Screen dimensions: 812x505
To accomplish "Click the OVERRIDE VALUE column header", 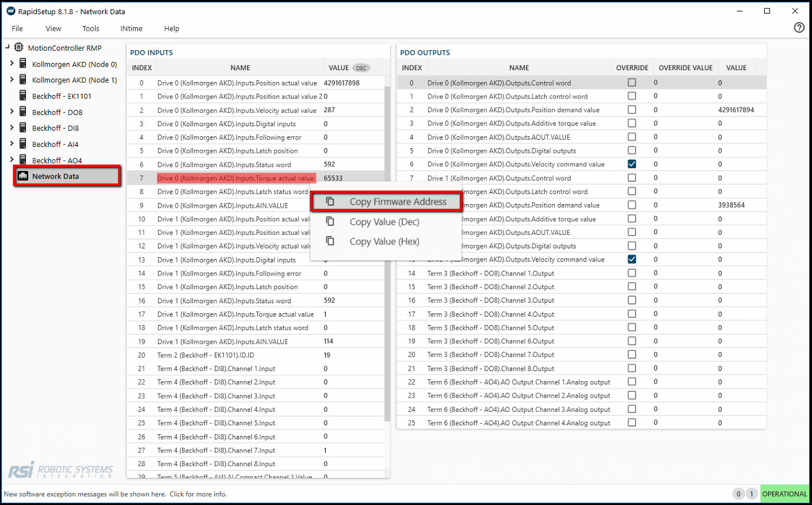I will click(686, 68).
